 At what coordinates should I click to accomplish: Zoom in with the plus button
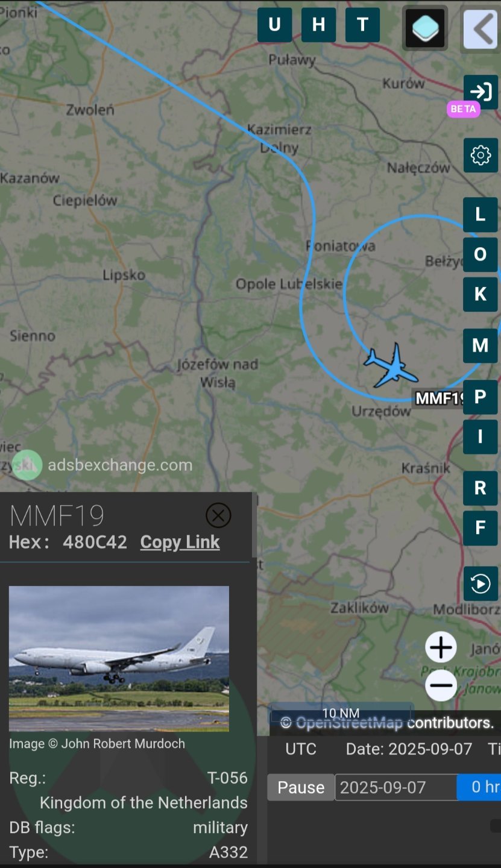441,648
